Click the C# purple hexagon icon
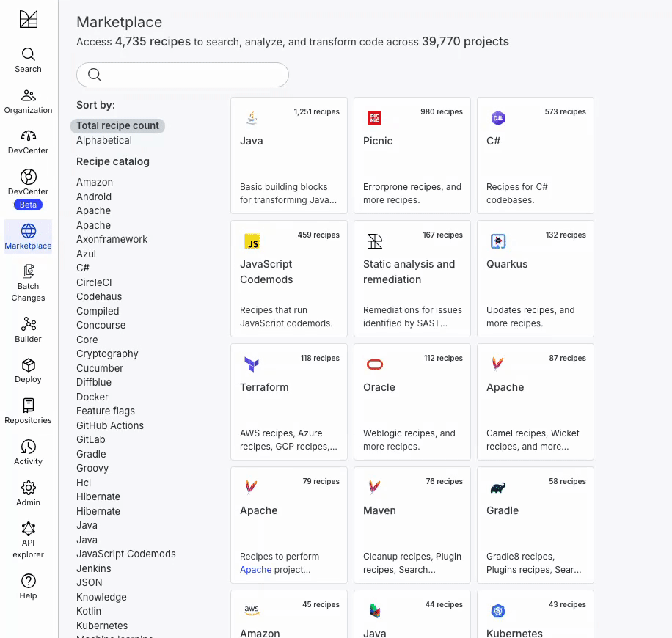The width and height of the screenshot is (672, 638). tap(498, 118)
